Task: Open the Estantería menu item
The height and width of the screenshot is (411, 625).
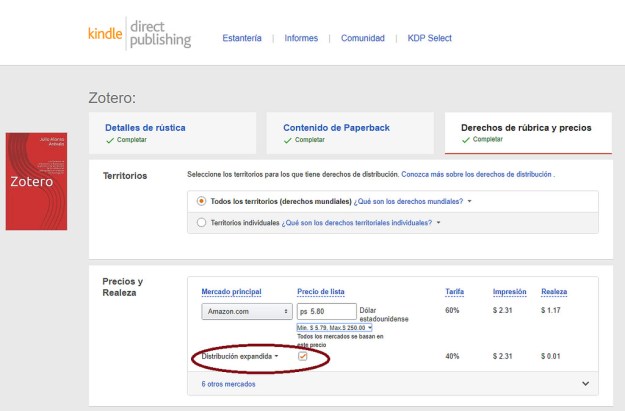Action: [x=242, y=39]
